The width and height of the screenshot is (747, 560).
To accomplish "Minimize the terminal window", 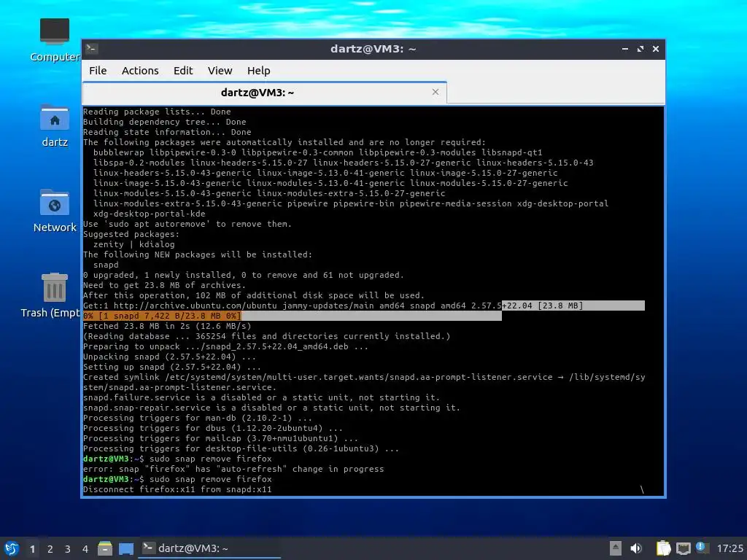I will point(625,49).
